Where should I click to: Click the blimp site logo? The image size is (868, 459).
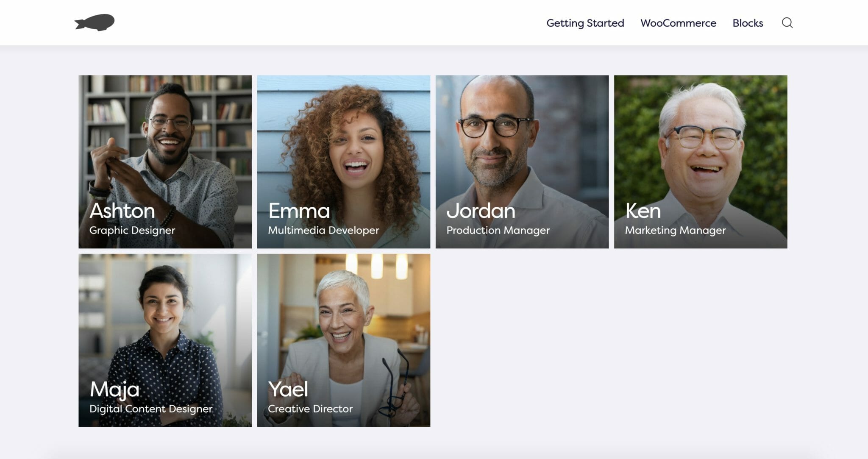point(95,22)
